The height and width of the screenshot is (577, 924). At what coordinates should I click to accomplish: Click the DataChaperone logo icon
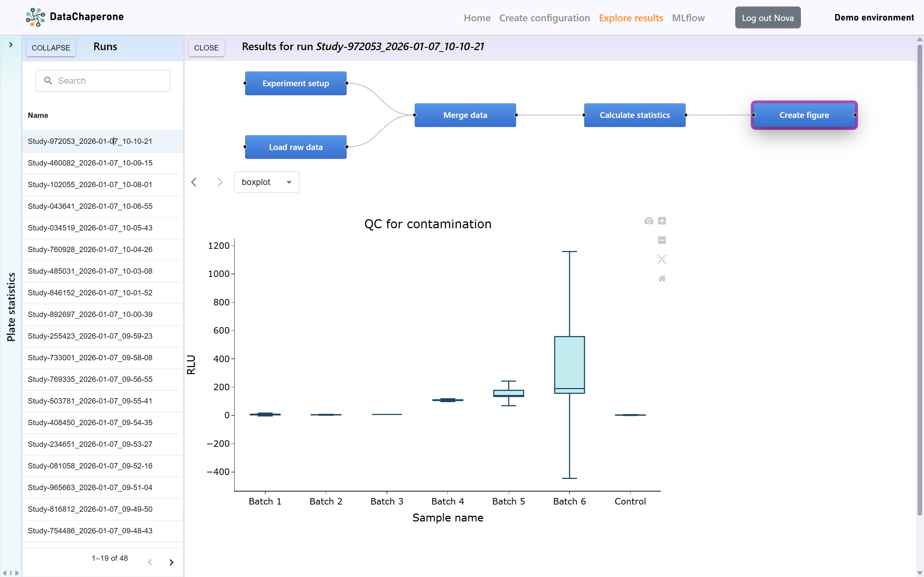(35, 17)
